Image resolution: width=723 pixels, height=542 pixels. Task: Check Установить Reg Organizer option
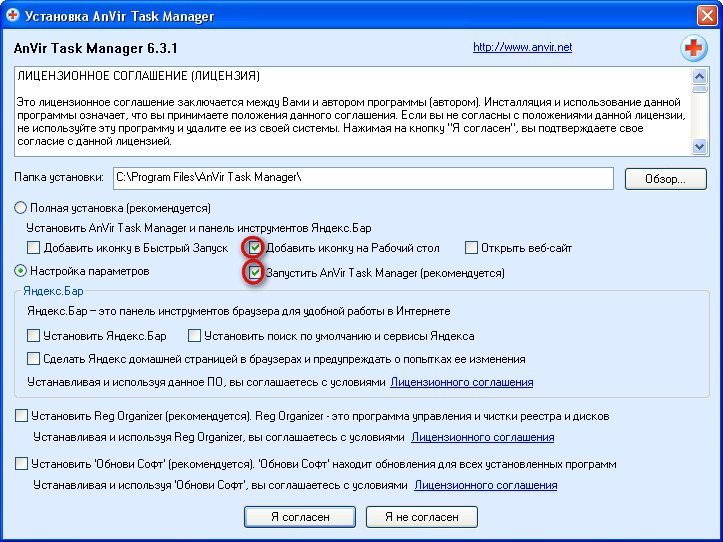click(x=22, y=416)
